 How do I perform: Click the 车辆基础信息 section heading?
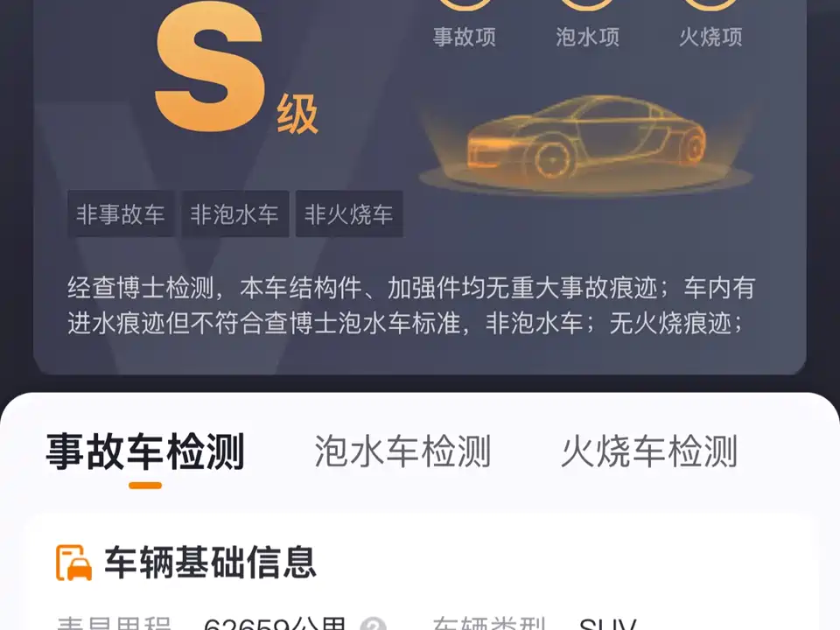tap(210, 563)
